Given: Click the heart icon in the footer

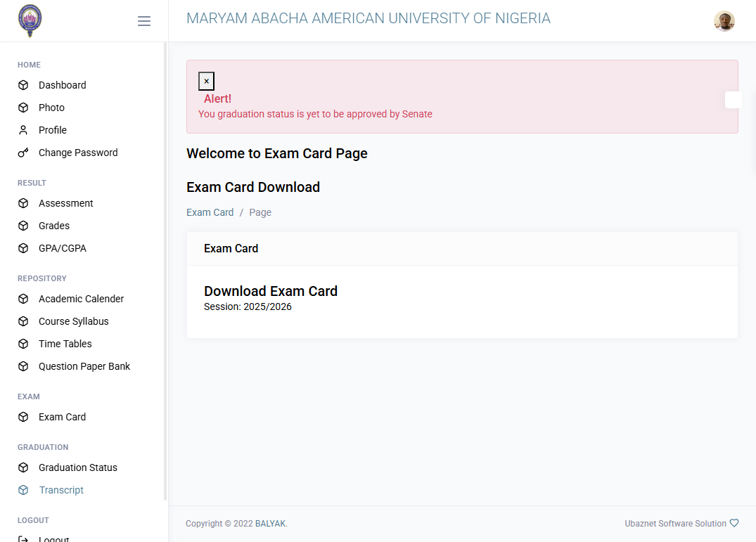Looking at the screenshot, I should tap(733, 523).
